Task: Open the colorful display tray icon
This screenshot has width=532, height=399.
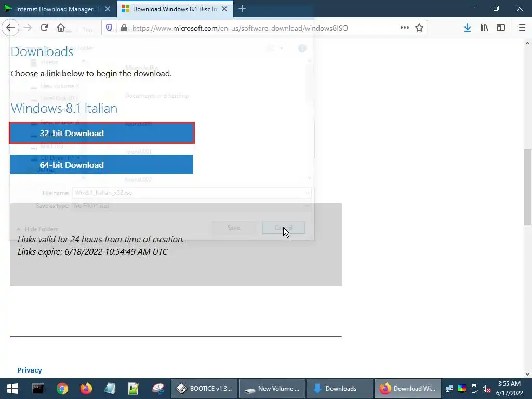Action: (462, 389)
